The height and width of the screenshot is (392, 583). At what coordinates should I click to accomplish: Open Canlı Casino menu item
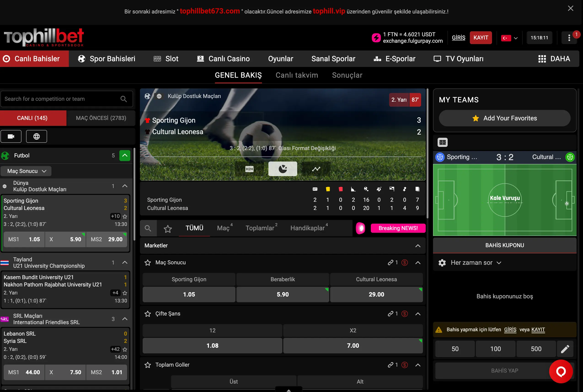223,59
